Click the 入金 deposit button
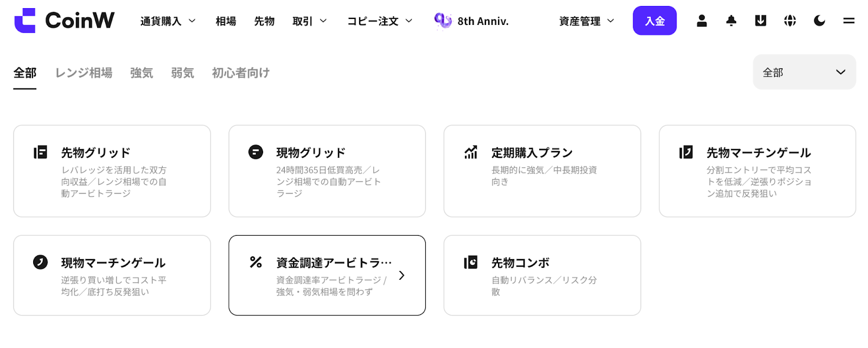 [654, 21]
